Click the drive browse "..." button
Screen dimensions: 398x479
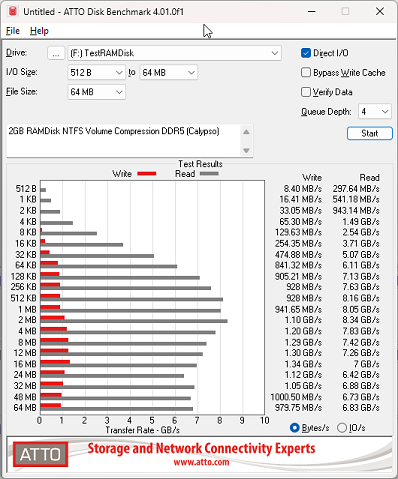coord(56,53)
